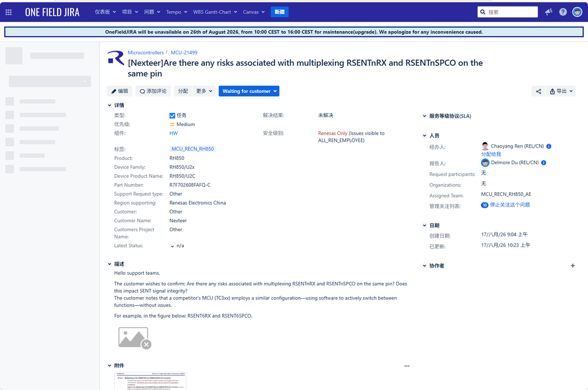Open the help question mark icon
Image resolution: width=588 pixels, height=390 pixels.
click(x=563, y=12)
